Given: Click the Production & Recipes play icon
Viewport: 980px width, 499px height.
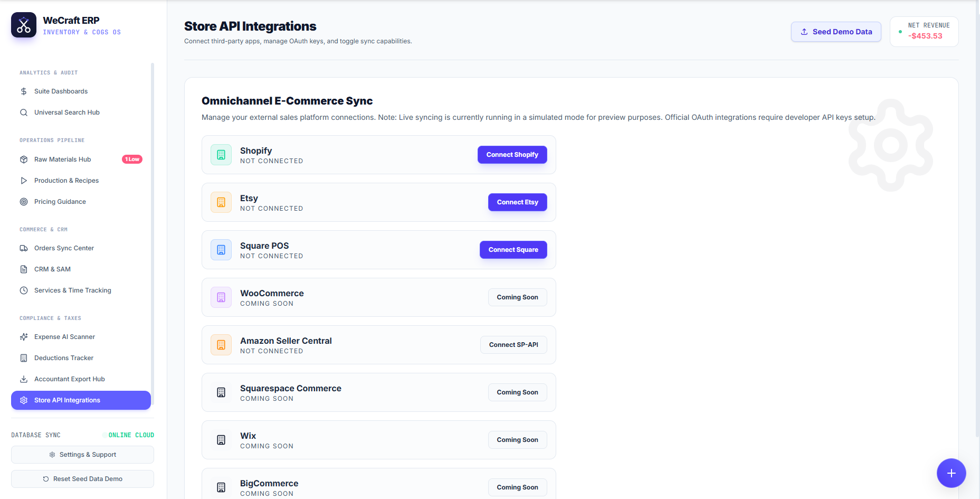Looking at the screenshot, I should pos(24,181).
